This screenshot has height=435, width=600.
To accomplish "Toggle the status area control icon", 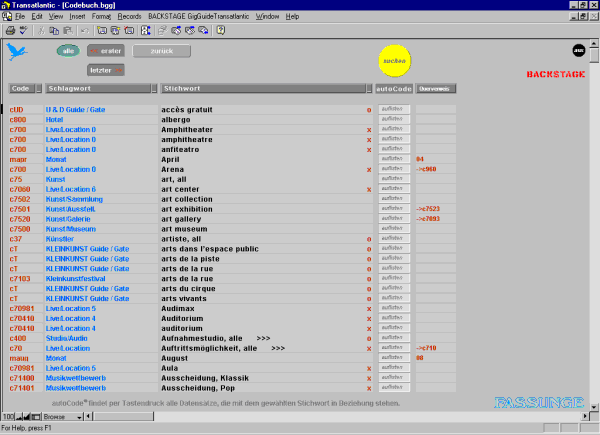I will (x=36, y=416).
